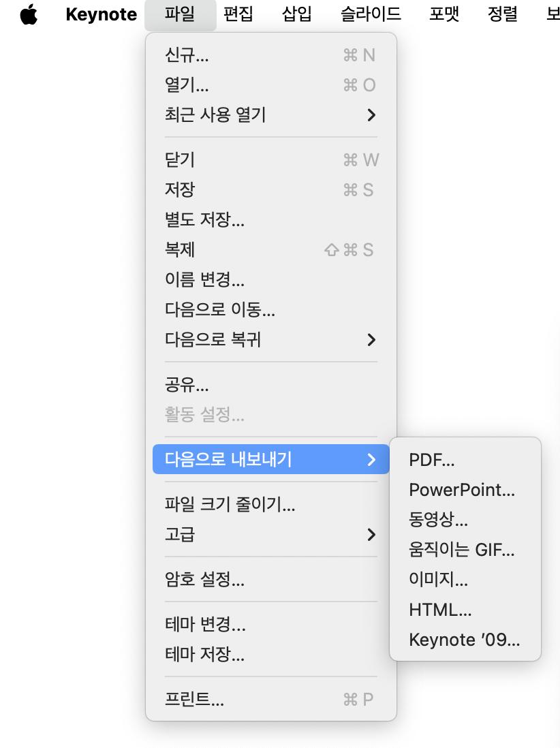Open the 편집 menu

pos(238,14)
